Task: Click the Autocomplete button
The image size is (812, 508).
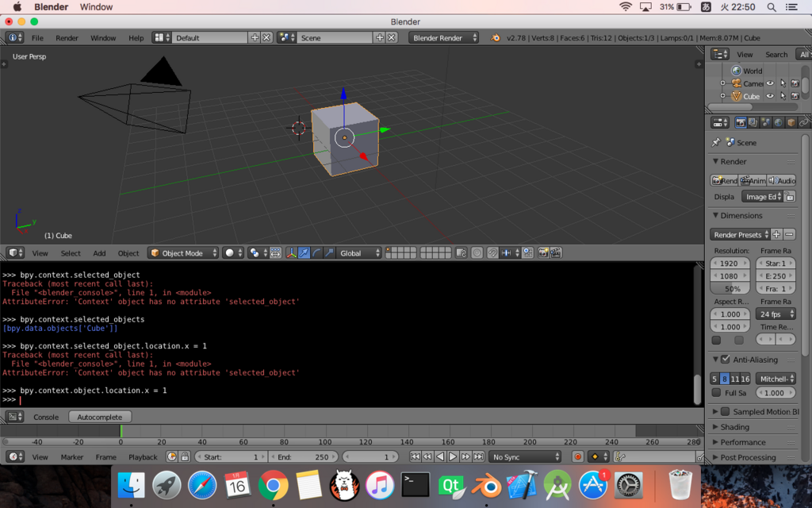Action: tap(100, 417)
